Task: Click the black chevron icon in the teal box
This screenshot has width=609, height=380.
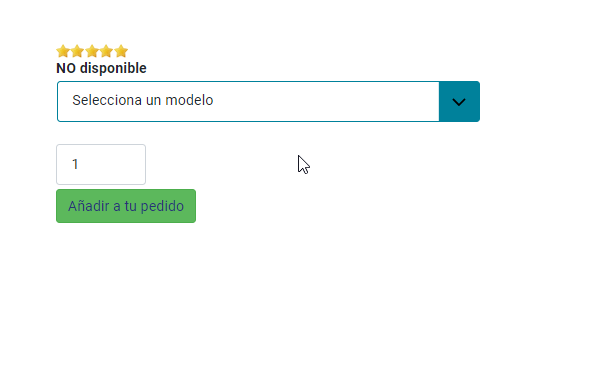Action: [459, 102]
